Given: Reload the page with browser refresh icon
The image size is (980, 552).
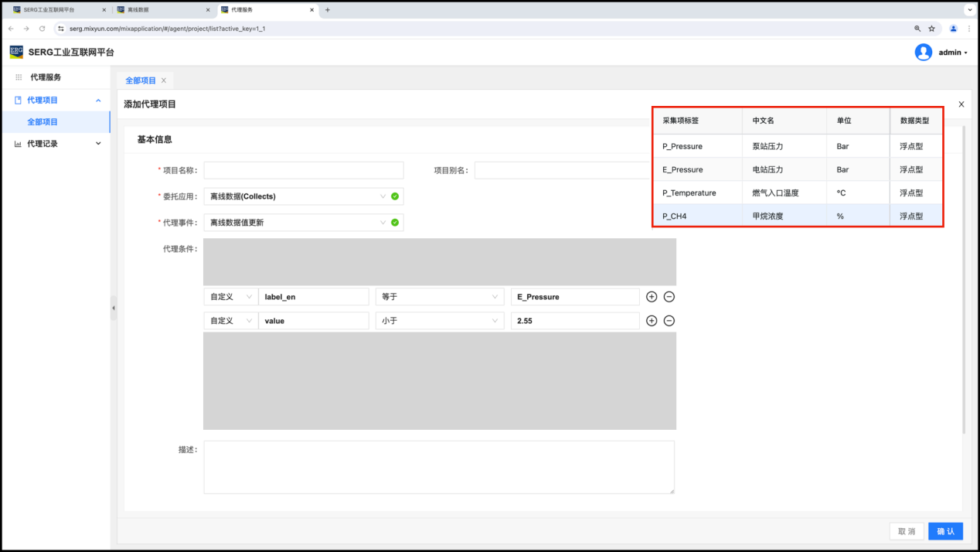Looking at the screenshot, I should coord(42,29).
